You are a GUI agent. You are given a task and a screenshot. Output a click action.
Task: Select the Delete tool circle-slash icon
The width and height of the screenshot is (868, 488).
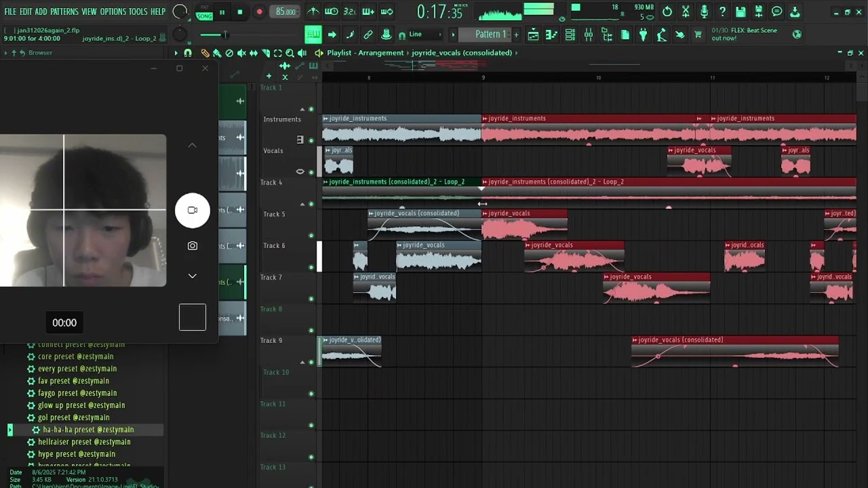[229, 53]
